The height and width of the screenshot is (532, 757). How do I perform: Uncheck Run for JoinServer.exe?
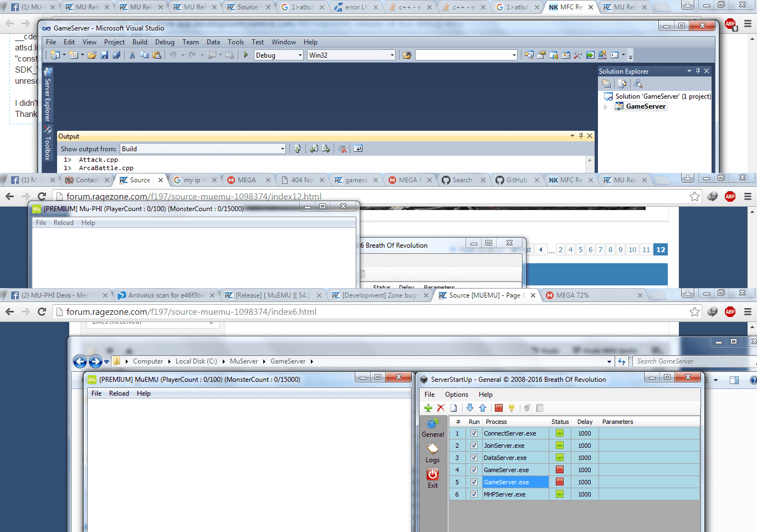pyautogui.click(x=474, y=446)
